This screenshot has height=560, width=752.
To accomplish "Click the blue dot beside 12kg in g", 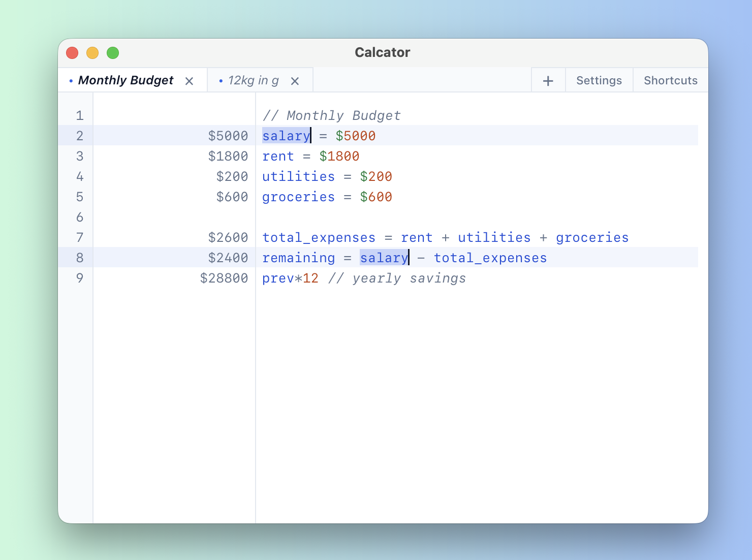I will coord(221,80).
